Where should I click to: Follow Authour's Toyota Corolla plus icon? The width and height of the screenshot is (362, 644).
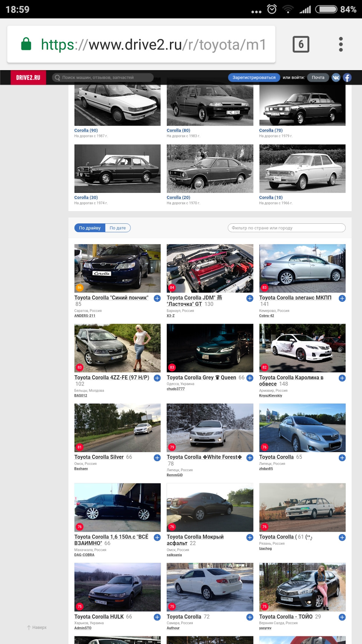point(250,617)
